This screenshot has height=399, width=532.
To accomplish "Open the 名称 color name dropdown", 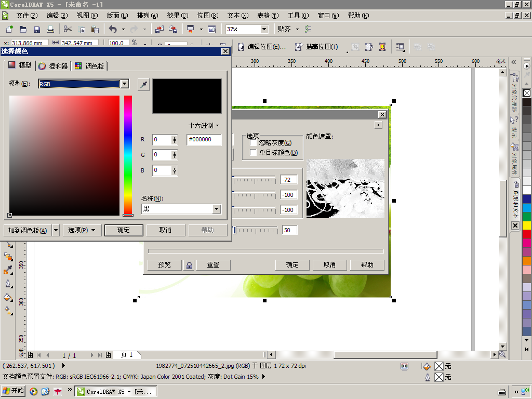I will tap(217, 209).
